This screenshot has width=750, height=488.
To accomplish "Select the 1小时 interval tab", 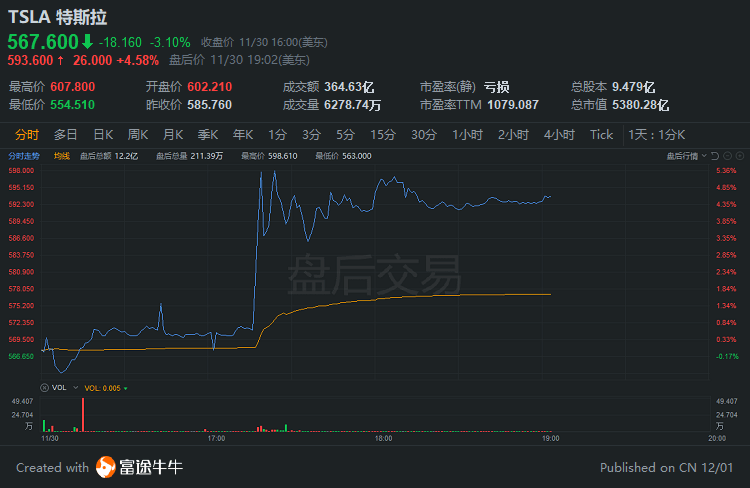I will 467,135.
